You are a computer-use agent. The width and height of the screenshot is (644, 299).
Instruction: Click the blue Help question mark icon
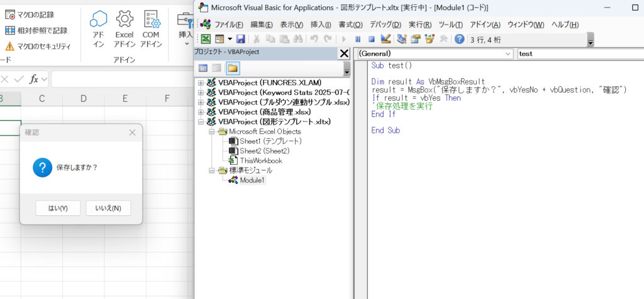coord(460,39)
